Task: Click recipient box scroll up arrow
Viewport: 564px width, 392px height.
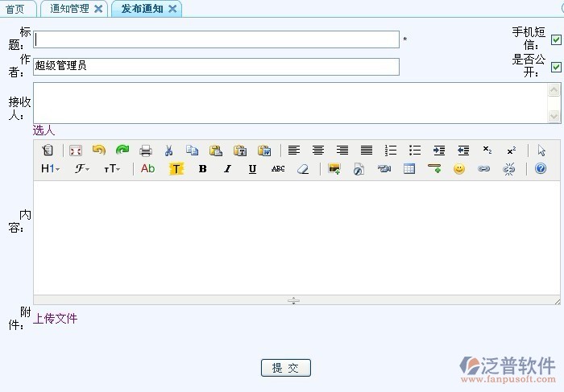Action: tap(554, 89)
